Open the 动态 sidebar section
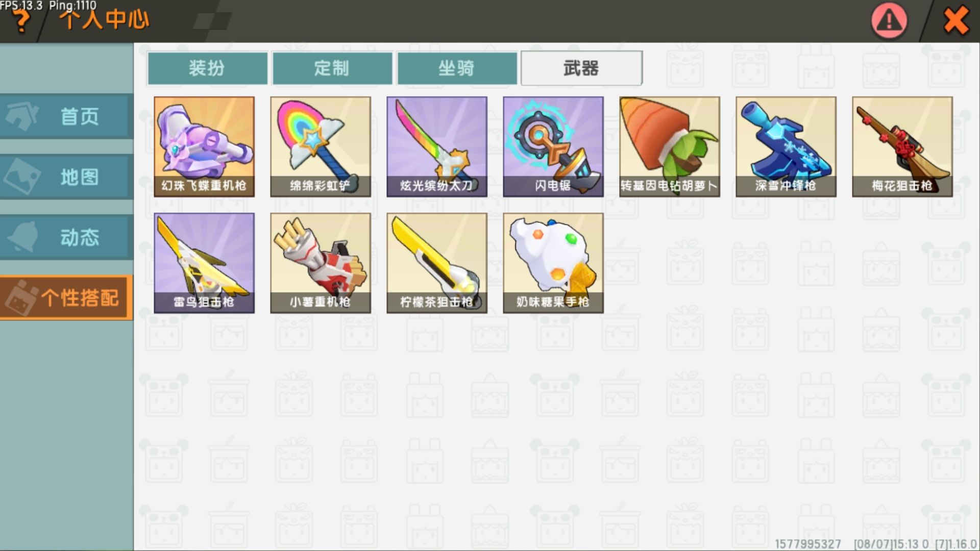 pos(66,237)
